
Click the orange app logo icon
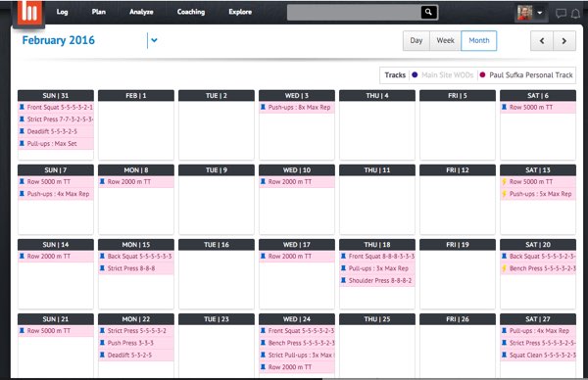click(28, 13)
